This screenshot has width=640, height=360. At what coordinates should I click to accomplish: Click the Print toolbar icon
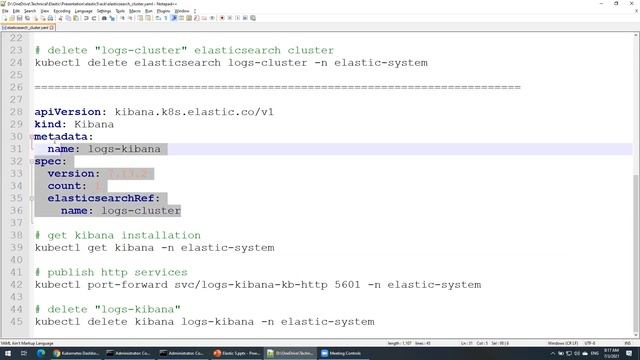50,18
